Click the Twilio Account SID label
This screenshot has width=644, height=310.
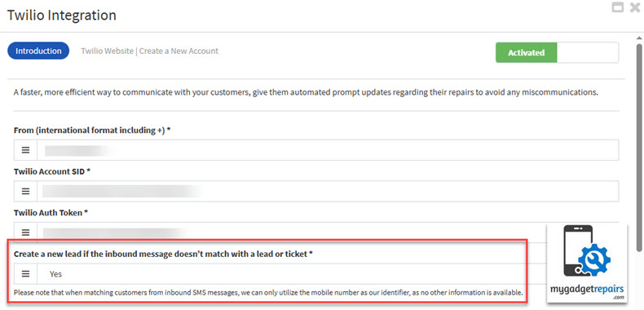[52, 171]
